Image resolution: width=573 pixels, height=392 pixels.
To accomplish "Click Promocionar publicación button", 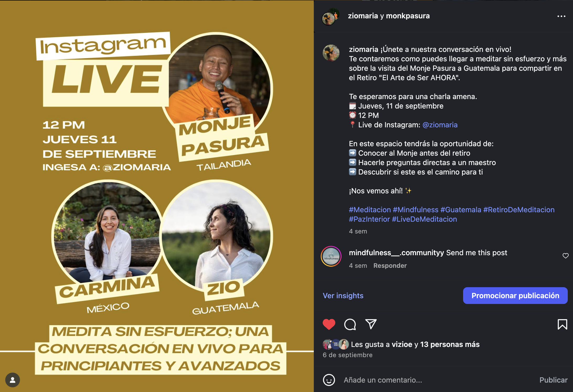I will tap(515, 296).
